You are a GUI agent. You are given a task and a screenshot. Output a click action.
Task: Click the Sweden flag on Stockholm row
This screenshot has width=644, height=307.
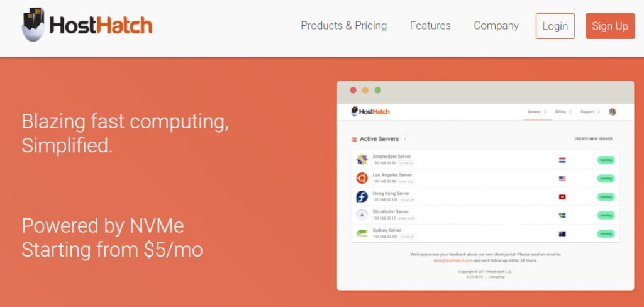[x=562, y=215]
